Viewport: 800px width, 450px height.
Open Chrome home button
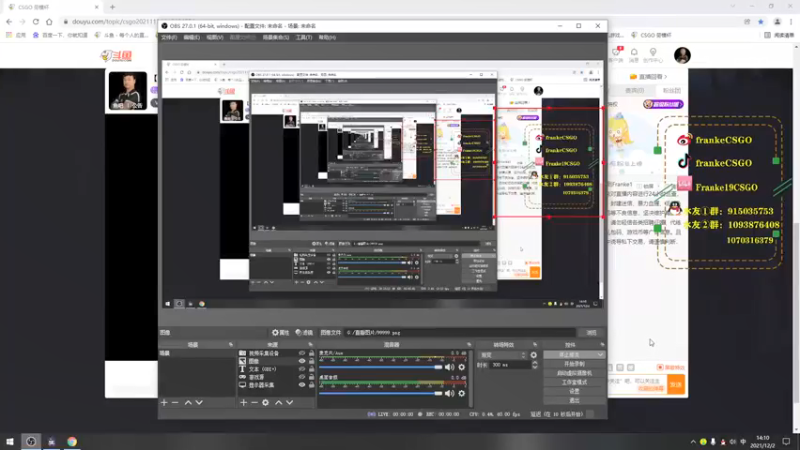pyautogui.click(x=49, y=21)
